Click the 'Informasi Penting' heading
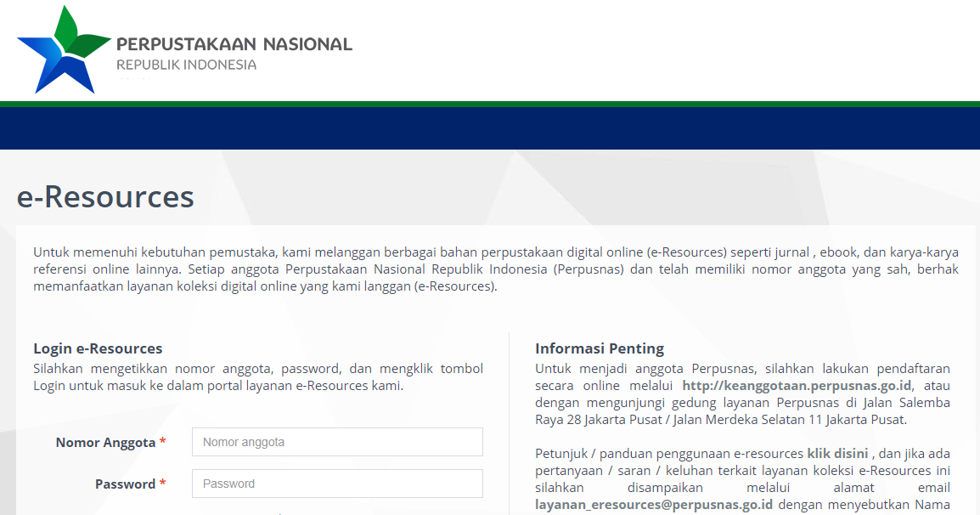Image resolution: width=980 pixels, height=515 pixels. [600, 348]
